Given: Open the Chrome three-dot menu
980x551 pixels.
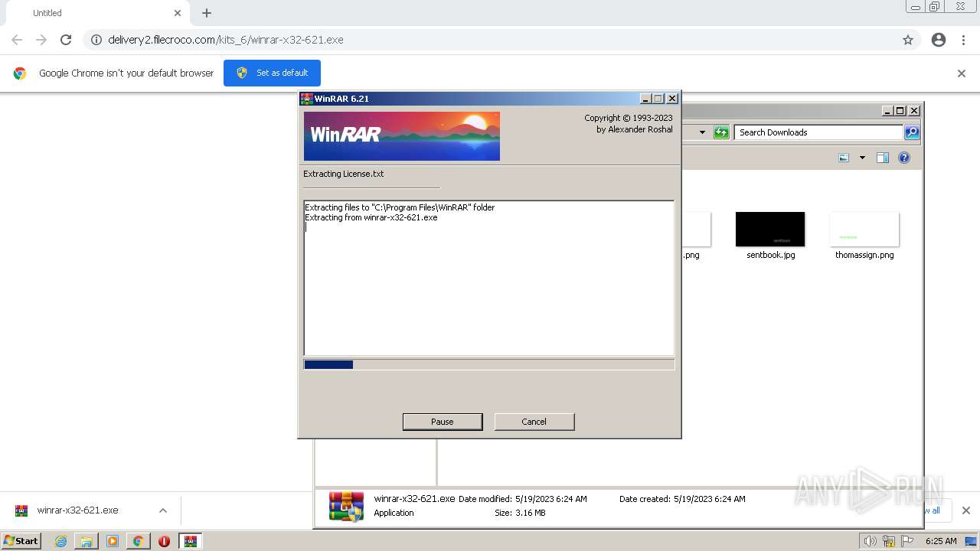Looking at the screenshot, I should [964, 40].
